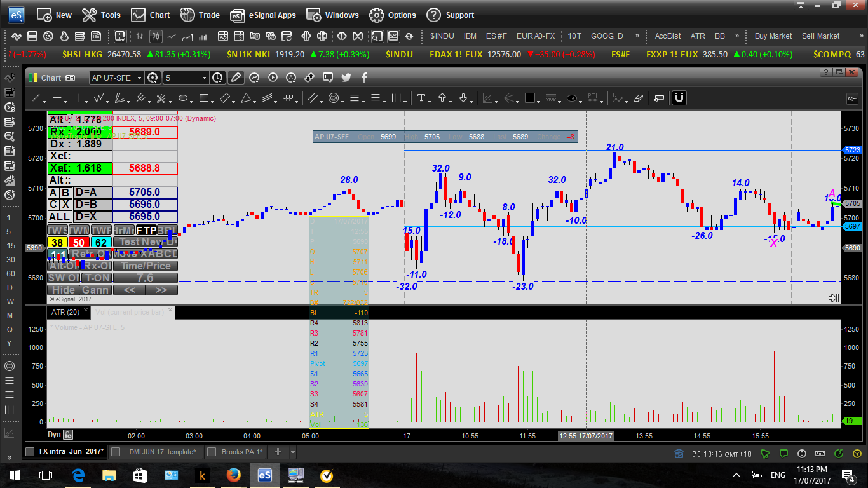The image size is (868, 488).
Task: Toggle the pencil drawing mode button
Action: (x=236, y=78)
